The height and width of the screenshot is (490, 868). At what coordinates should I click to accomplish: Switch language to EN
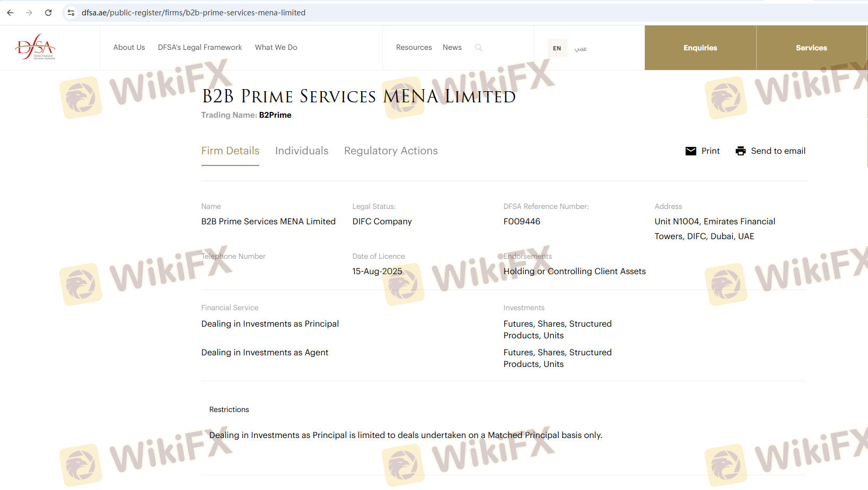coord(557,48)
